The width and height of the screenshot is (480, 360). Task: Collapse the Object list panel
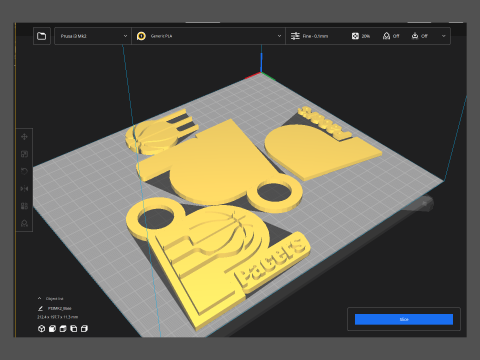pos(39,298)
